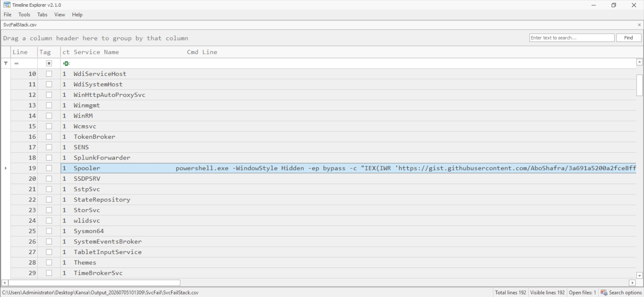The image size is (644, 297).
Task: Toggle the Tag filter row checkbox
Action: [49, 63]
